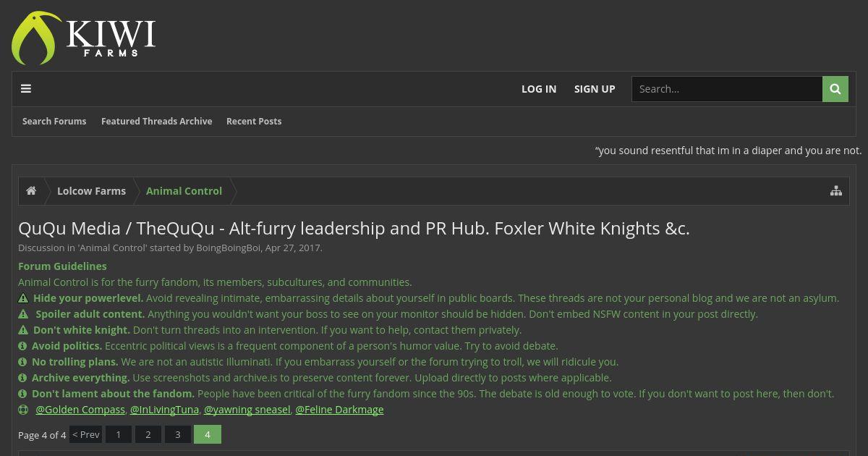This screenshot has width=868, height=456.
Task: Go to page 1 of thread
Action: click(119, 434)
